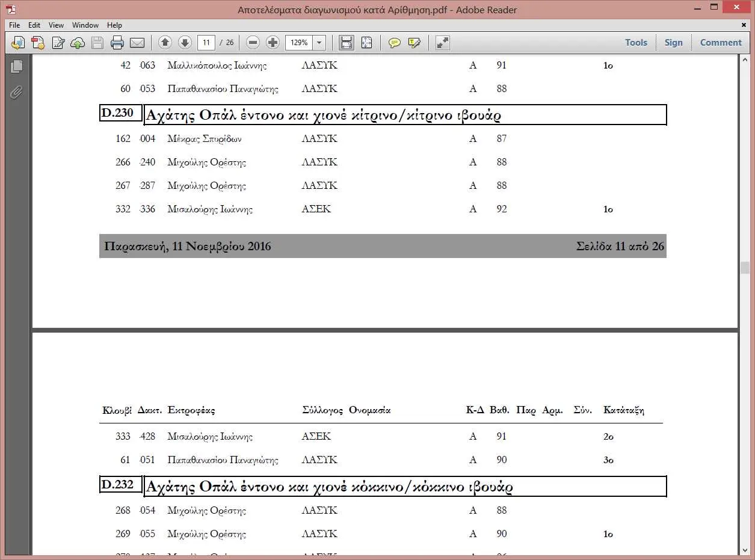This screenshot has width=755, height=560.
Task: Click the page number field showing 11
Action: [x=206, y=43]
